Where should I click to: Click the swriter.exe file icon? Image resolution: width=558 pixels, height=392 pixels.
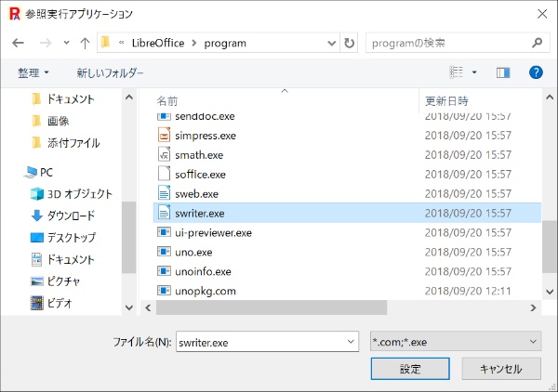[164, 213]
